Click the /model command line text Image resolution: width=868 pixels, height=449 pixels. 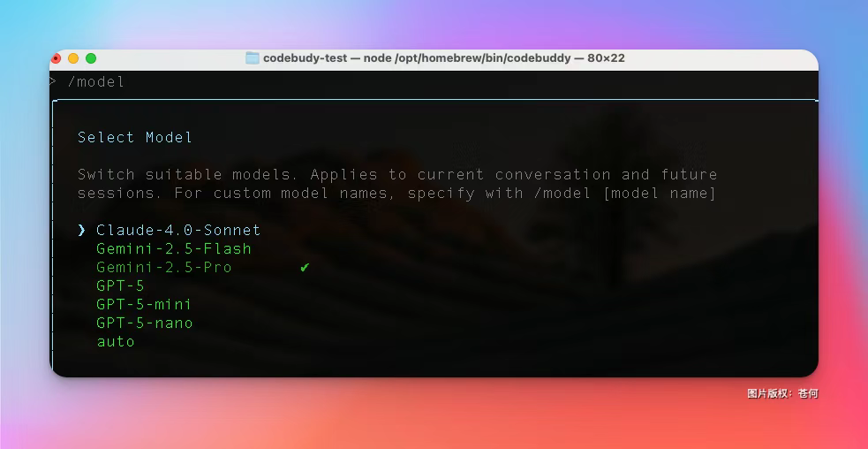[96, 81]
